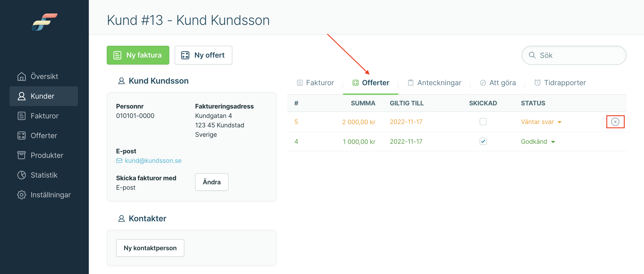Click the SKICKAD column header
Viewport: 644px width, 274px height.
[x=483, y=103]
